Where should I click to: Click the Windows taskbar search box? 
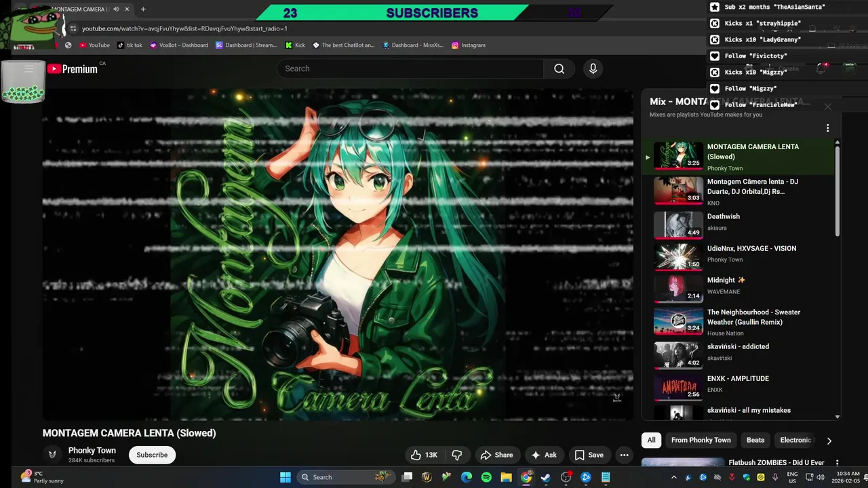click(346, 477)
